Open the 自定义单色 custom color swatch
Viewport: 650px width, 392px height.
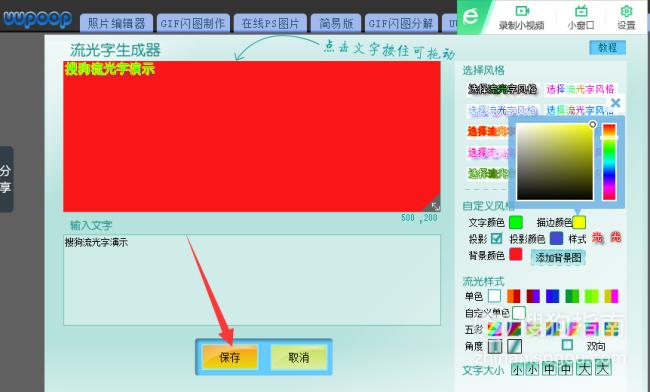point(519,313)
